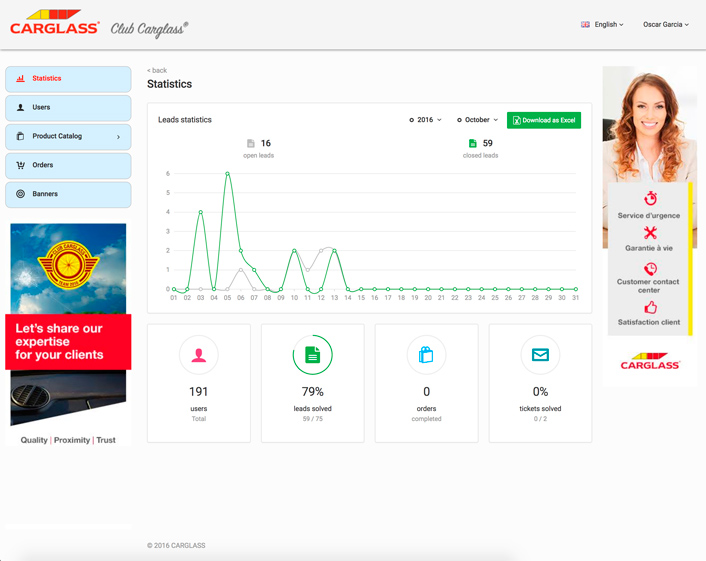Click the chart peak data point on day 05

(228, 174)
